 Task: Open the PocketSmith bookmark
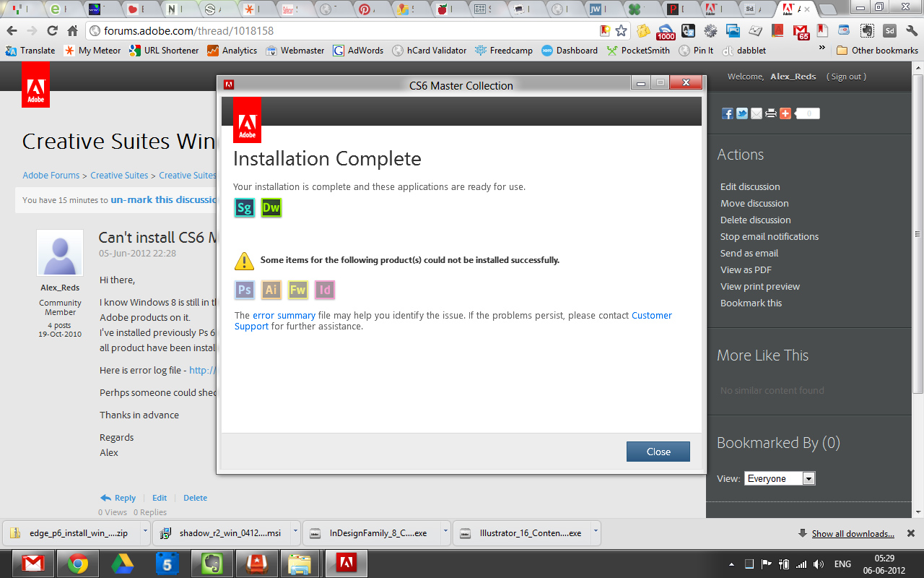638,51
